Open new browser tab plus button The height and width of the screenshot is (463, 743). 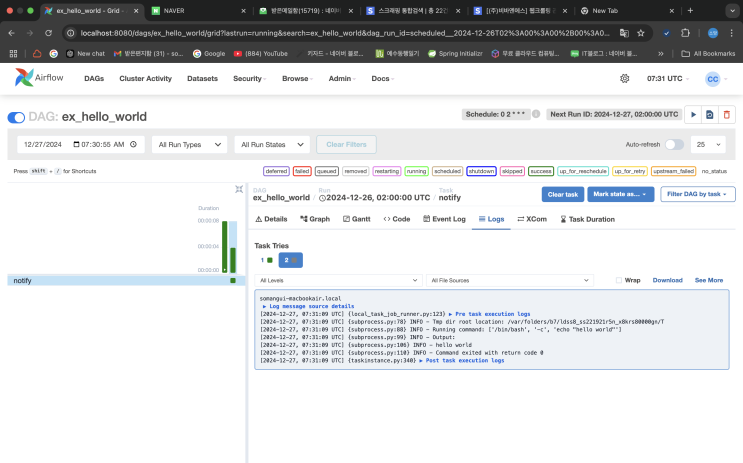(690, 10)
